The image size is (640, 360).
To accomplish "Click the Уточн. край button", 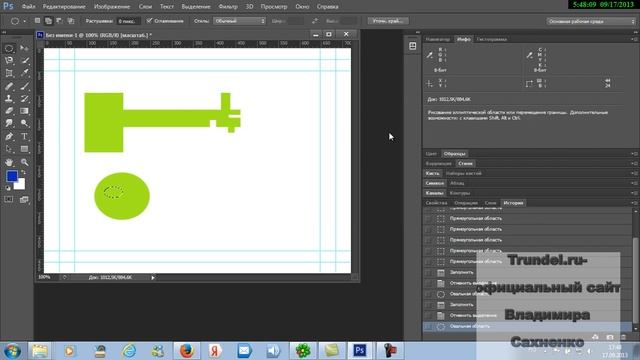I will (x=388, y=21).
